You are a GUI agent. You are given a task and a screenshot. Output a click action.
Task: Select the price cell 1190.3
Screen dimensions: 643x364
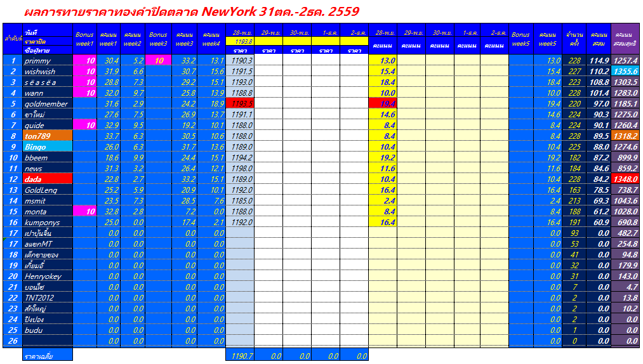coord(240,61)
